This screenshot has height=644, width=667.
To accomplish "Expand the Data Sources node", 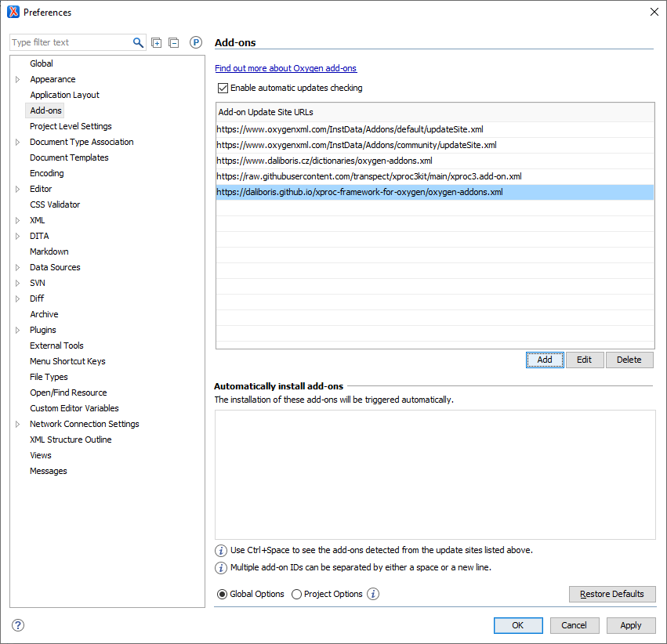I will [x=17, y=267].
